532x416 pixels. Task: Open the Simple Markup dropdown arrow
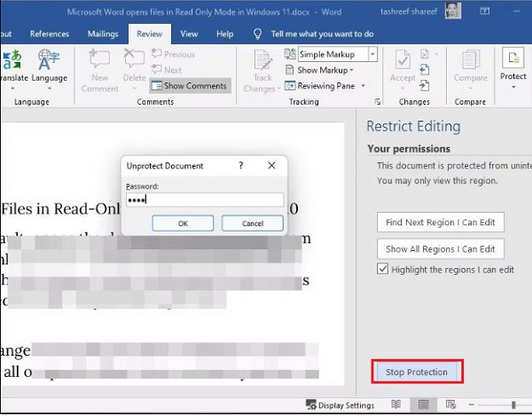pos(372,54)
